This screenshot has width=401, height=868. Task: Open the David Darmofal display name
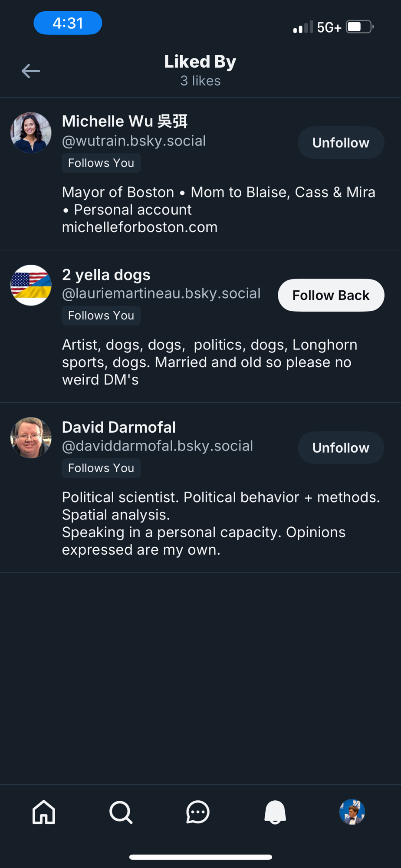(x=119, y=427)
